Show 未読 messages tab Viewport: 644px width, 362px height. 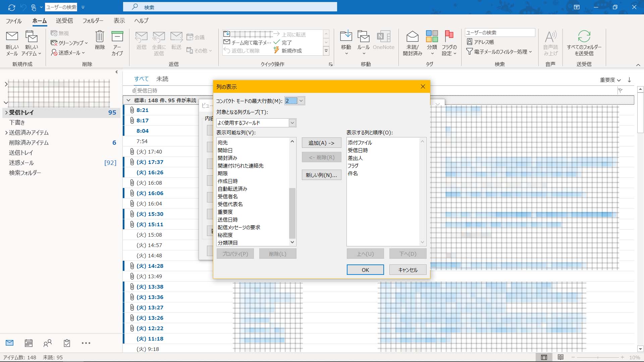coord(162,79)
